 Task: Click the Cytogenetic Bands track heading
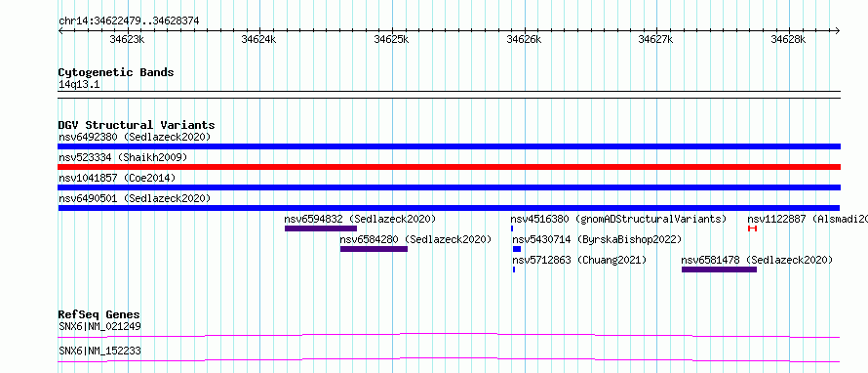click(116, 72)
